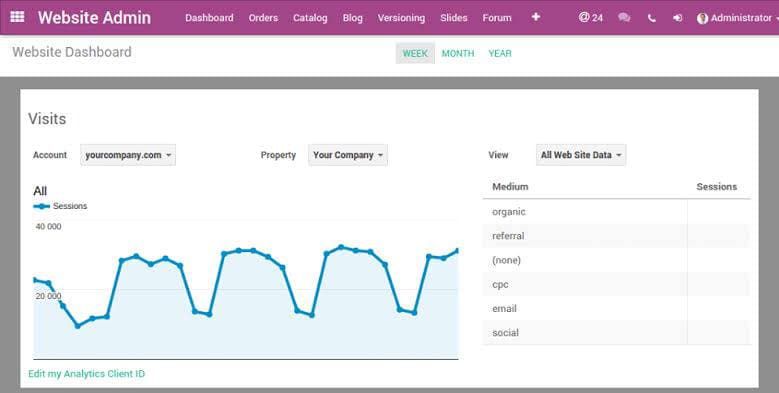Switch time range to YEAR

pos(500,53)
